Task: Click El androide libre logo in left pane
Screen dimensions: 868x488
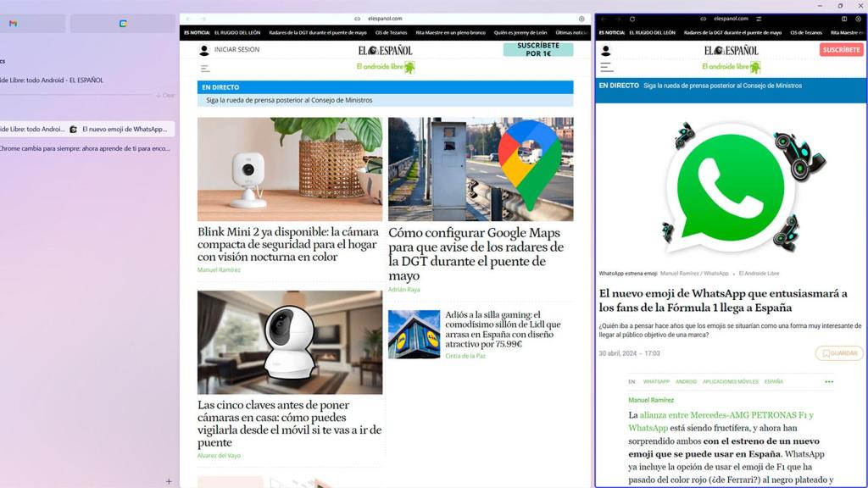Action: [x=386, y=67]
